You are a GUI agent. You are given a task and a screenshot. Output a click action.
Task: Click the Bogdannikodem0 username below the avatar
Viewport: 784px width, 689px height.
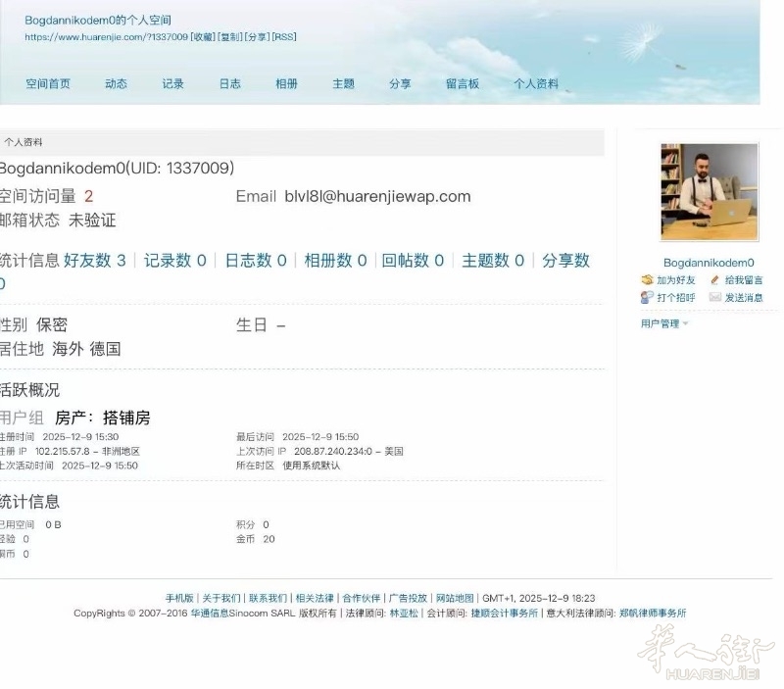[709, 263]
